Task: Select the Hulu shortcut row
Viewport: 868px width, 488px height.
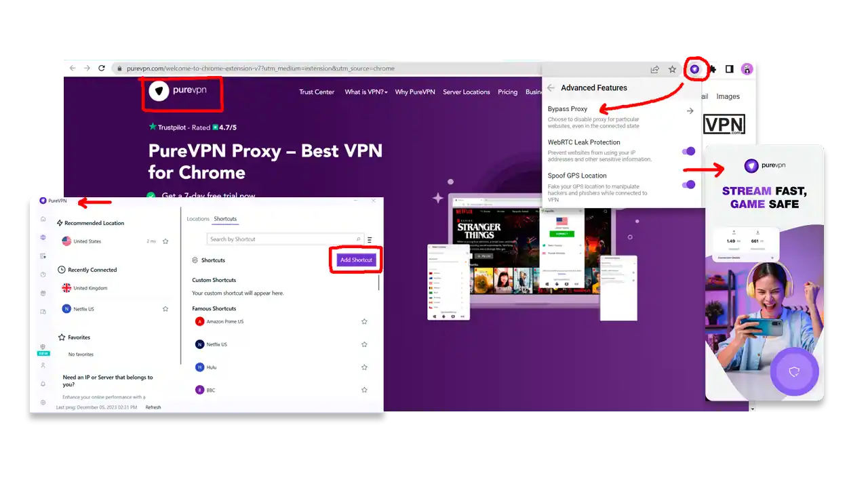Action: tap(281, 367)
